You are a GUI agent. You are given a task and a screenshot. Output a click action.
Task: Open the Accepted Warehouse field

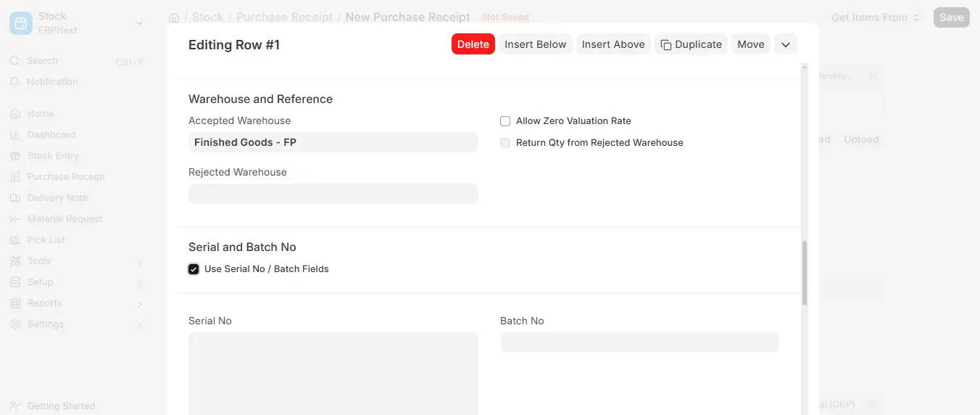333,142
